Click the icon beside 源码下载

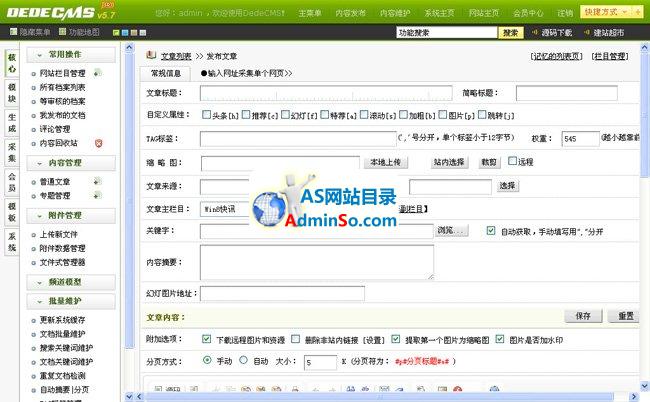[x=535, y=32]
